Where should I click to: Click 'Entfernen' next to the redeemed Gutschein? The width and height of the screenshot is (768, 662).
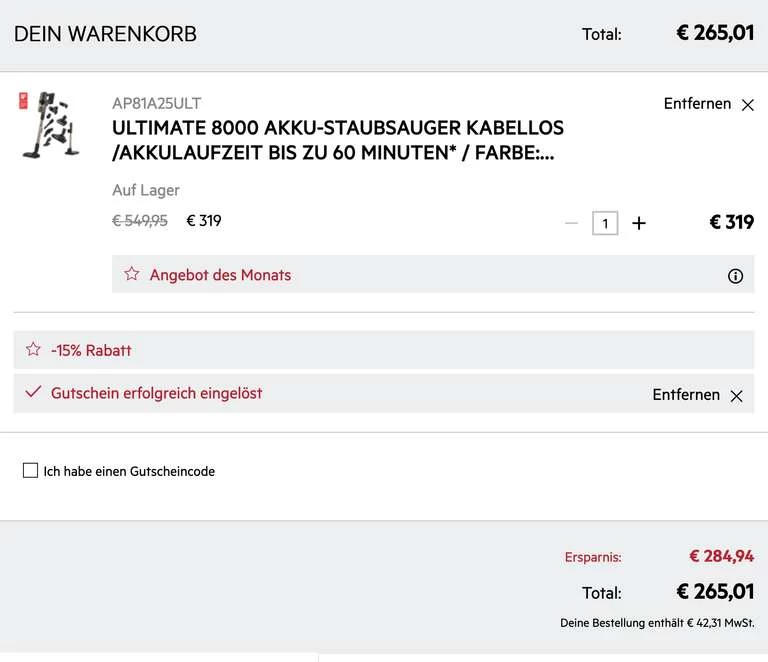(x=686, y=395)
